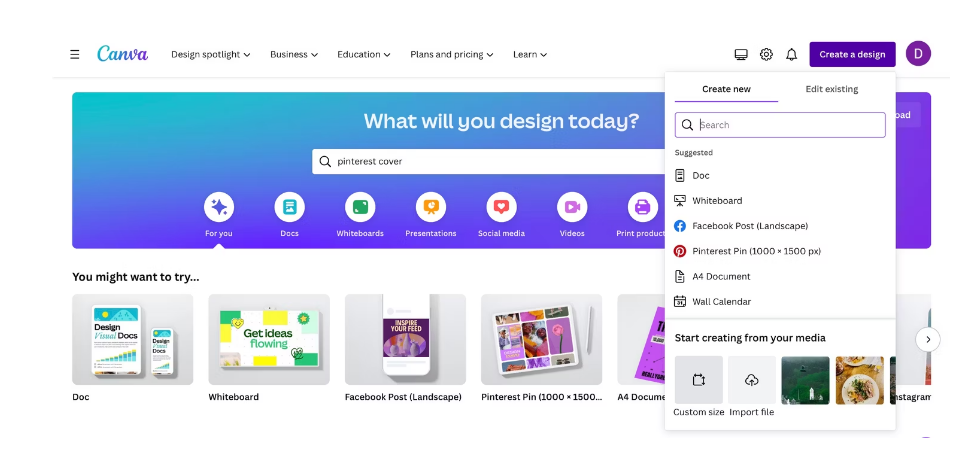
Task: Open notifications bell
Action: click(x=791, y=54)
